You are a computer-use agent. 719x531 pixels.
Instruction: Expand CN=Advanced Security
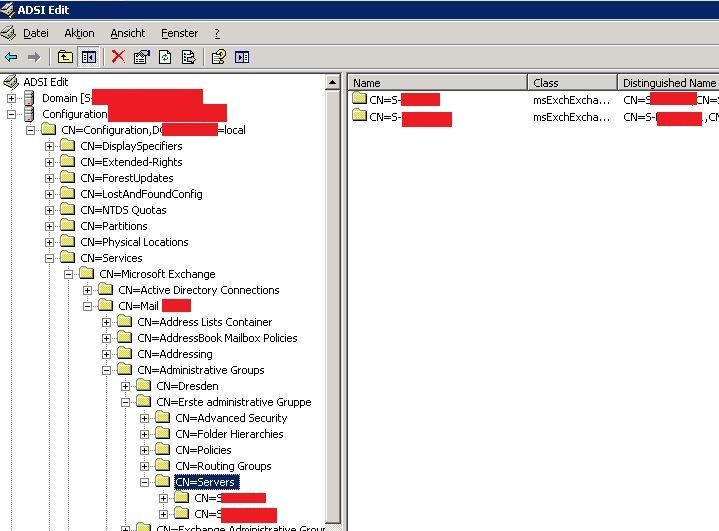coord(144,418)
